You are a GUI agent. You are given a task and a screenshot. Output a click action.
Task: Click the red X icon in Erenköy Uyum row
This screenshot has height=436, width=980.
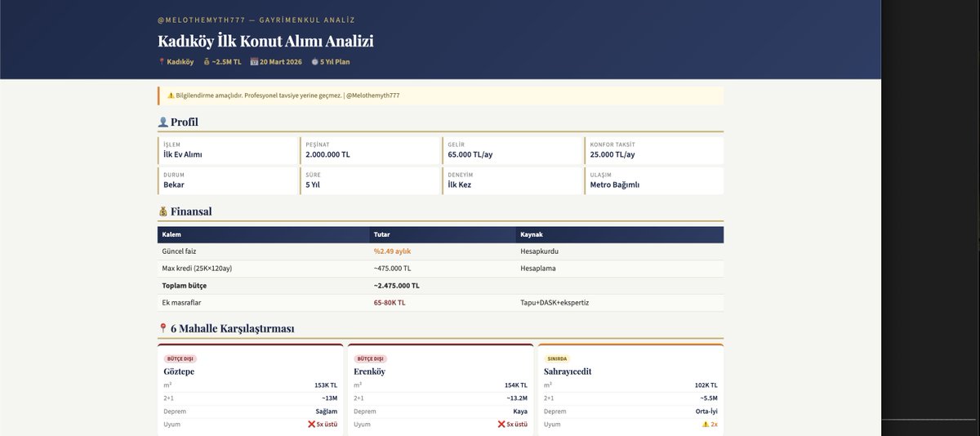pos(501,425)
